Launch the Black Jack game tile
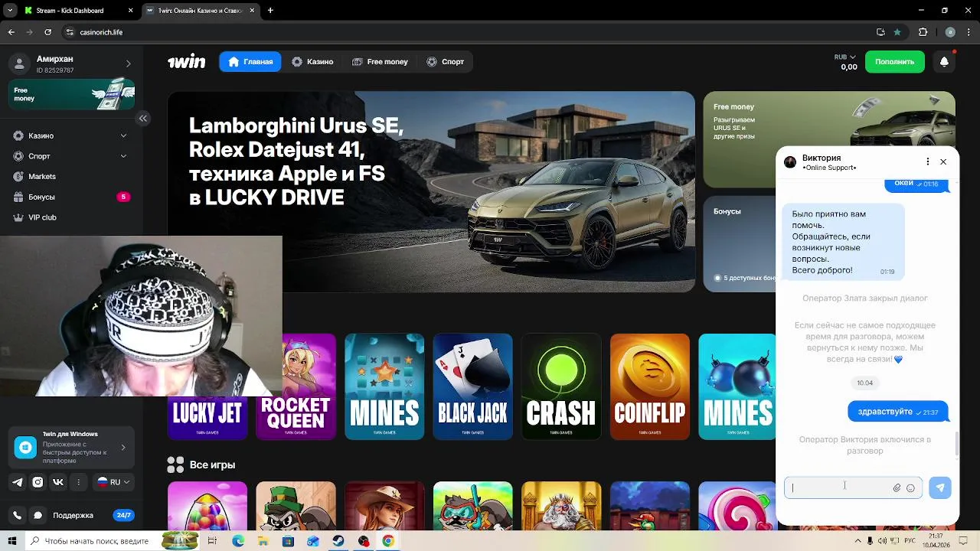This screenshot has height=551, width=980. (x=472, y=386)
